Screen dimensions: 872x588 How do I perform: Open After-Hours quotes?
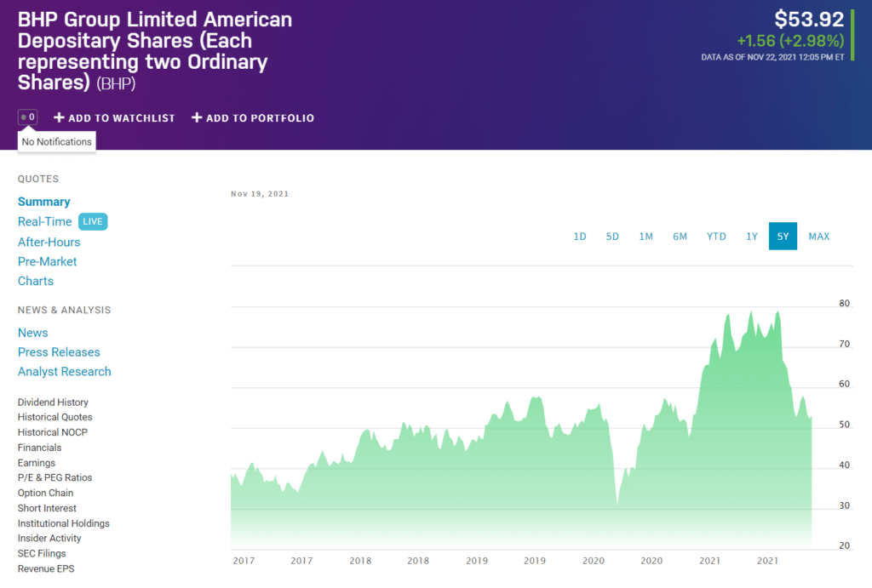pos(49,243)
